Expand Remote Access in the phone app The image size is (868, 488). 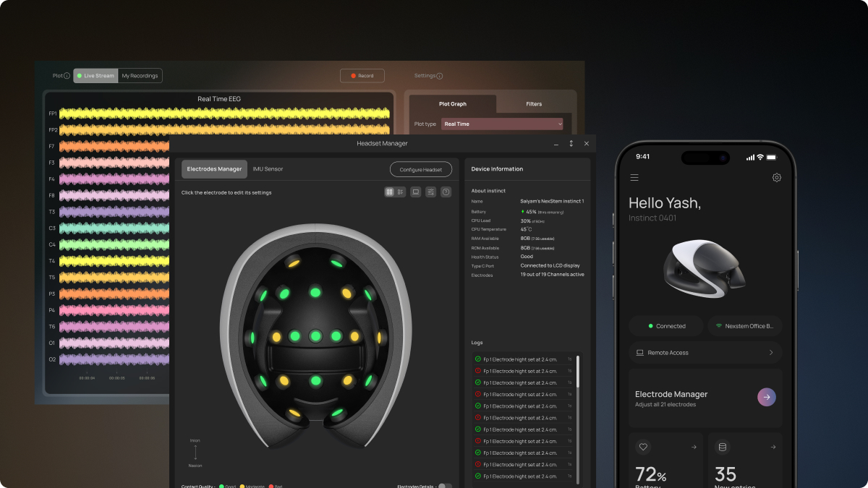coord(705,353)
